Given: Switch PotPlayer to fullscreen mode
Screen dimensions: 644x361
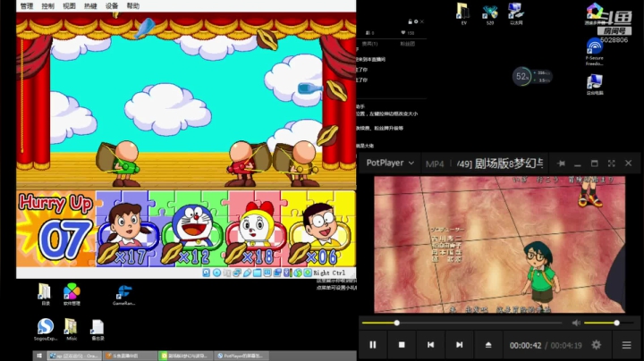Looking at the screenshot, I should pyautogui.click(x=611, y=164).
